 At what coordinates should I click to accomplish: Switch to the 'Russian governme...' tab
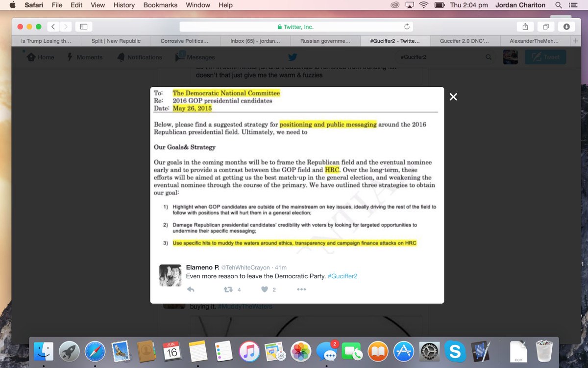click(325, 41)
